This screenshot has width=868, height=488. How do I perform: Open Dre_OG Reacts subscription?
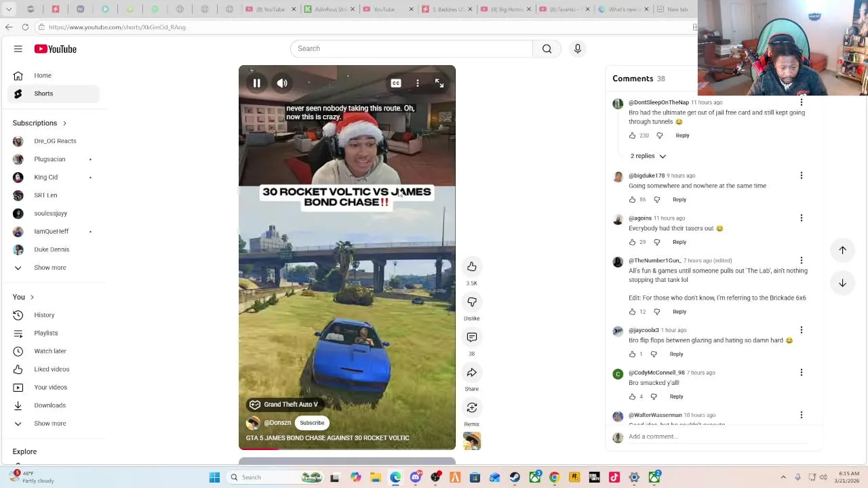point(54,141)
